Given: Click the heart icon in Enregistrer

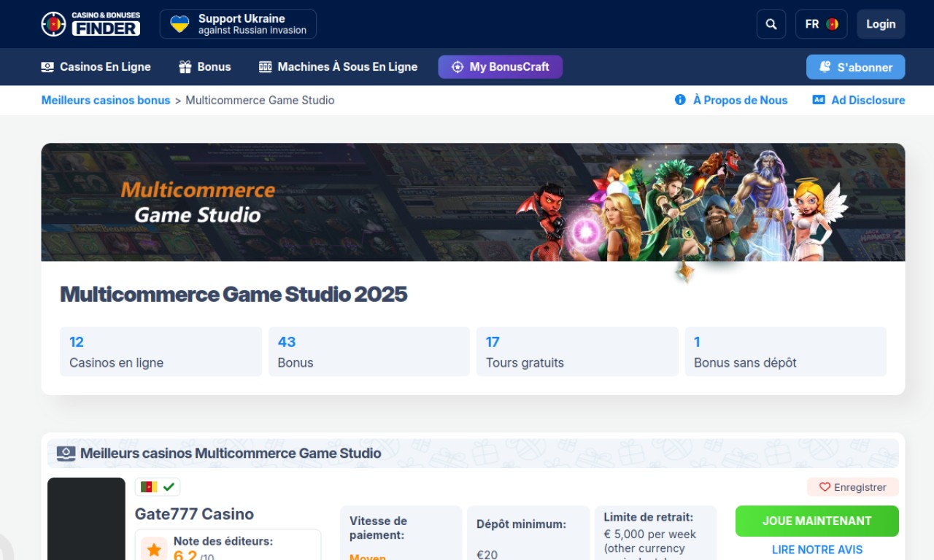Looking at the screenshot, I should (x=825, y=487).
